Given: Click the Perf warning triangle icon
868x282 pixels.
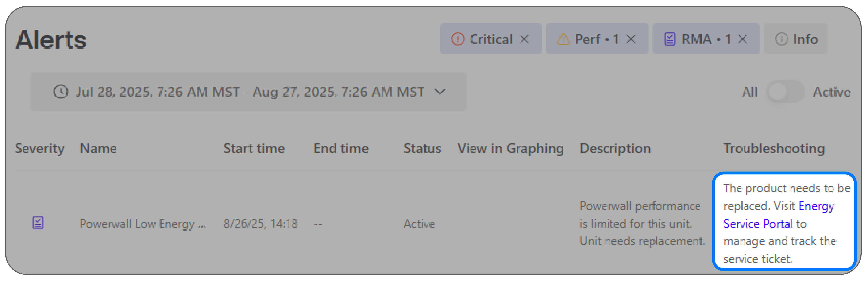Looking at the screenshot, I should (563, 39).
